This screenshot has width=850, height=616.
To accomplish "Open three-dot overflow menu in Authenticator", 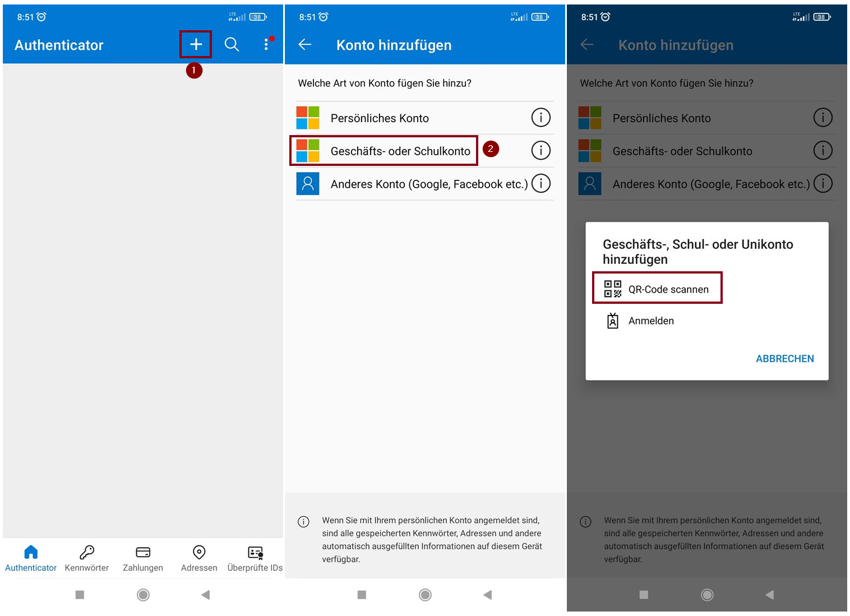I will (266, 44).
